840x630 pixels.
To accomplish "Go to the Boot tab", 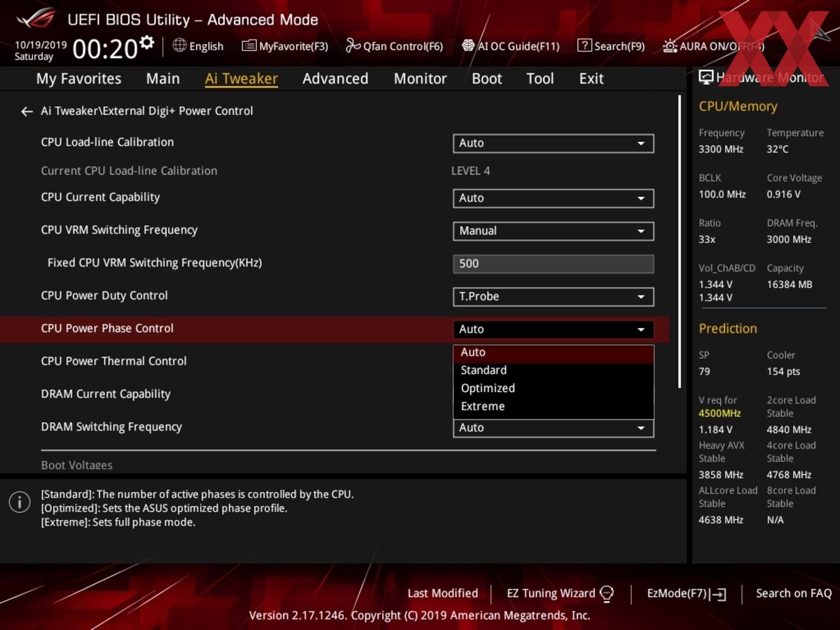I will 487,78.
